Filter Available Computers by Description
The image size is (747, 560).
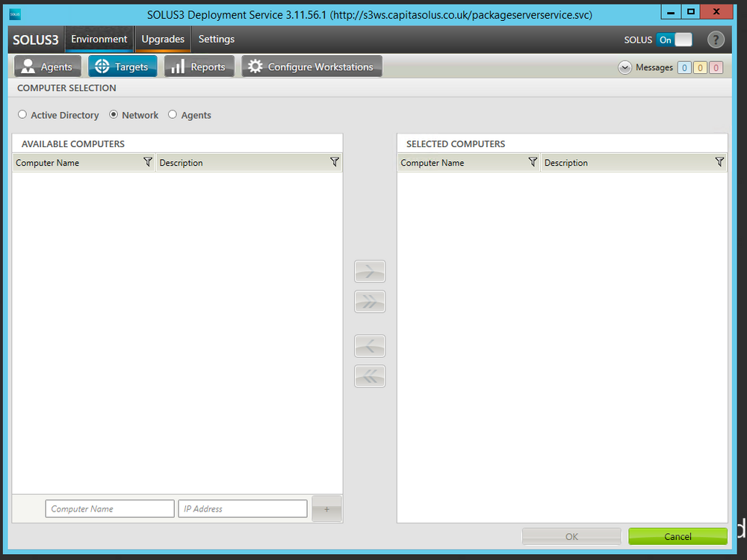pos(335,162)
